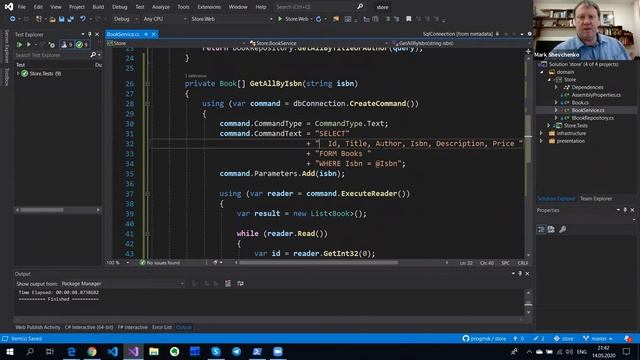This screenshot has width=640, height=360.
Task: Expand Store.Tests (9) in Test Explorer
Action: point(18,73)
